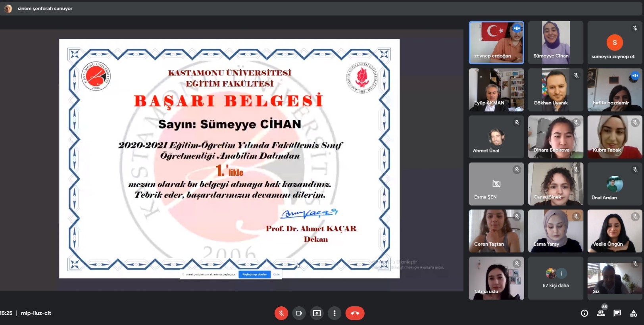Click the muted mic icon on Siz tile
This screenshot has width=644, height=325.
(635, 263)
